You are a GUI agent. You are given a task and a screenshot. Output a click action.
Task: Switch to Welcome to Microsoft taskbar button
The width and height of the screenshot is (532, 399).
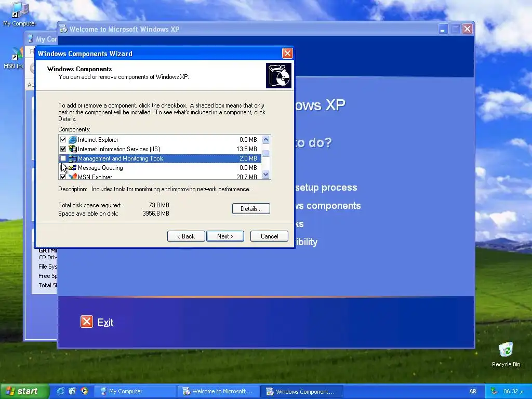[x=219, y=391]
